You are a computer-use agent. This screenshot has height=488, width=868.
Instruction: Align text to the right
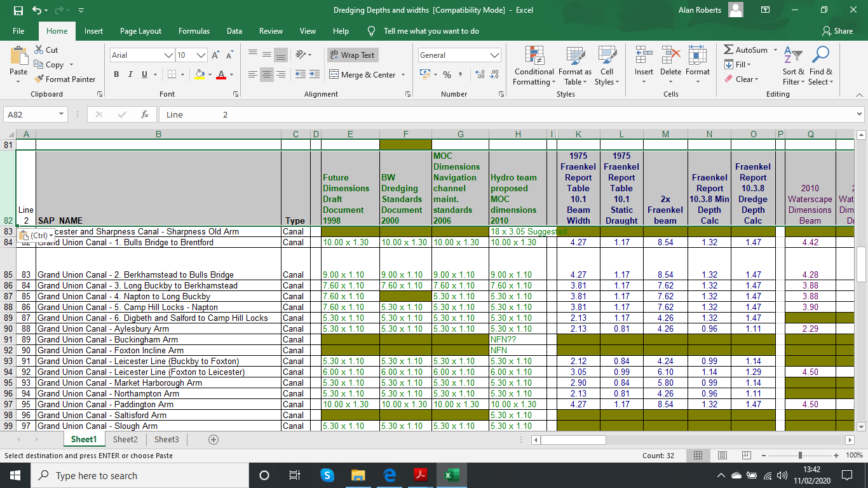coord(280,74)
